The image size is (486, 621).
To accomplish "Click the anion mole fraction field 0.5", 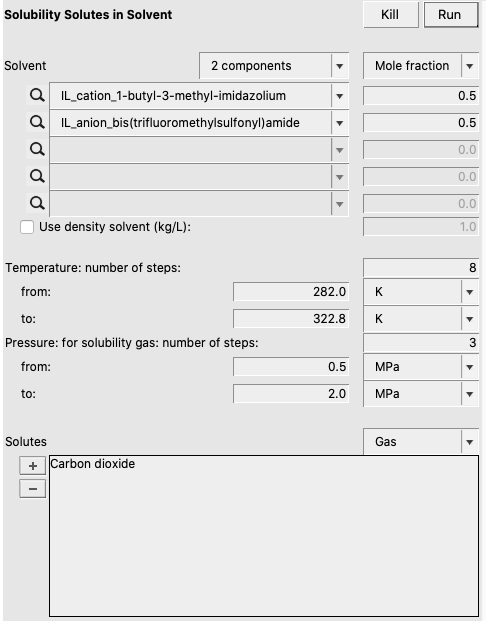I will click(421, 123).
